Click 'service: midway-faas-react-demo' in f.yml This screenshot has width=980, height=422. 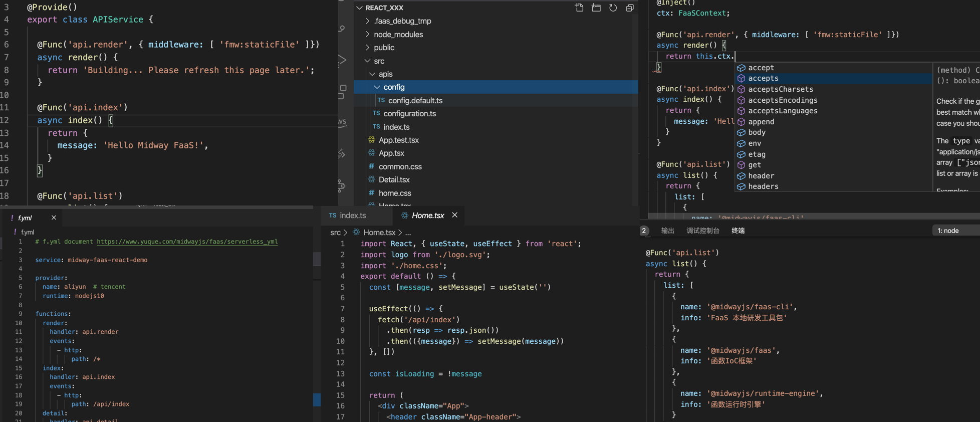tap(91, 260)
